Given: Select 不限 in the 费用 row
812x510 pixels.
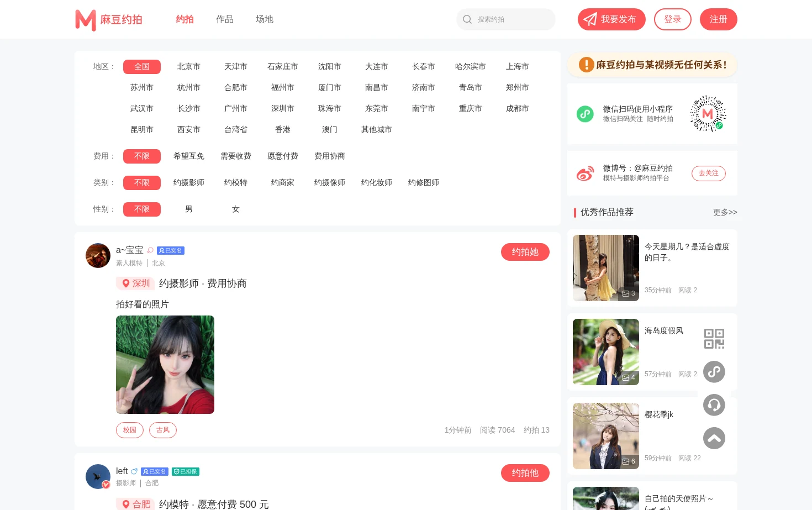Looking at the screenshot, I should pos(142,156).
